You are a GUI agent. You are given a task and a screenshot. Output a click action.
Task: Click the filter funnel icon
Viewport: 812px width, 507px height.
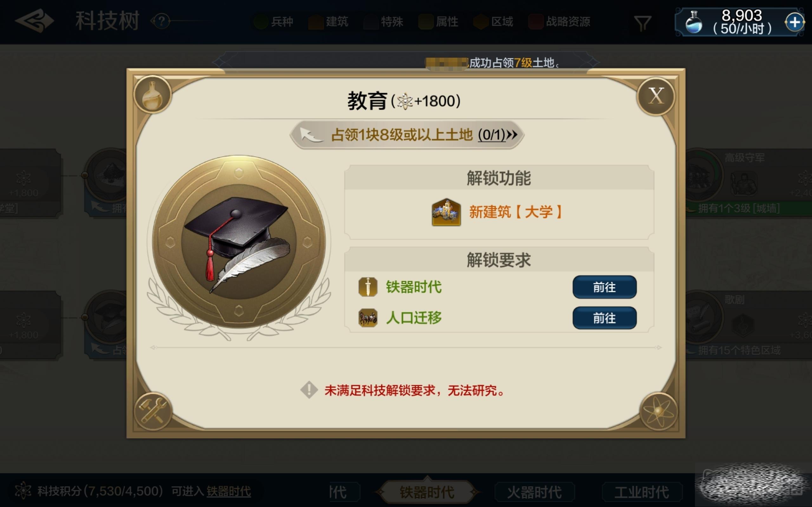[x=643, y=23]
